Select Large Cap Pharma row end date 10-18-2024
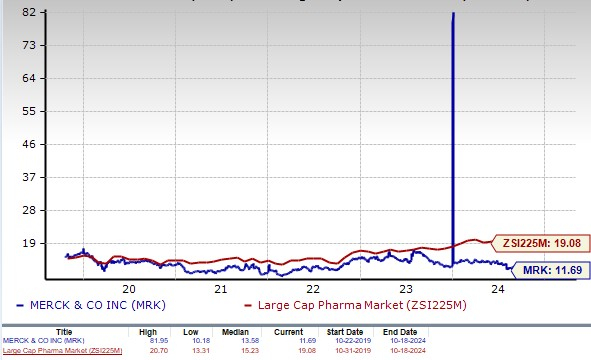Viewport: 591px width, 360px height. 408,351
